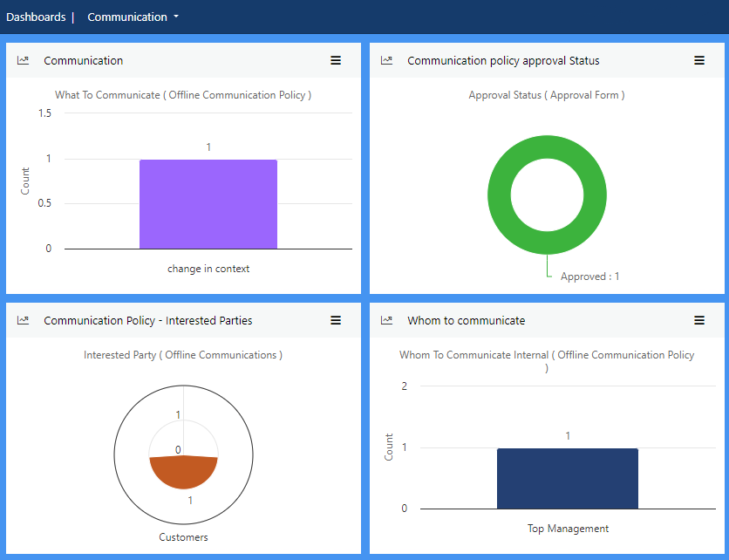Click the Customers label under polar chart

coord(183,537)
